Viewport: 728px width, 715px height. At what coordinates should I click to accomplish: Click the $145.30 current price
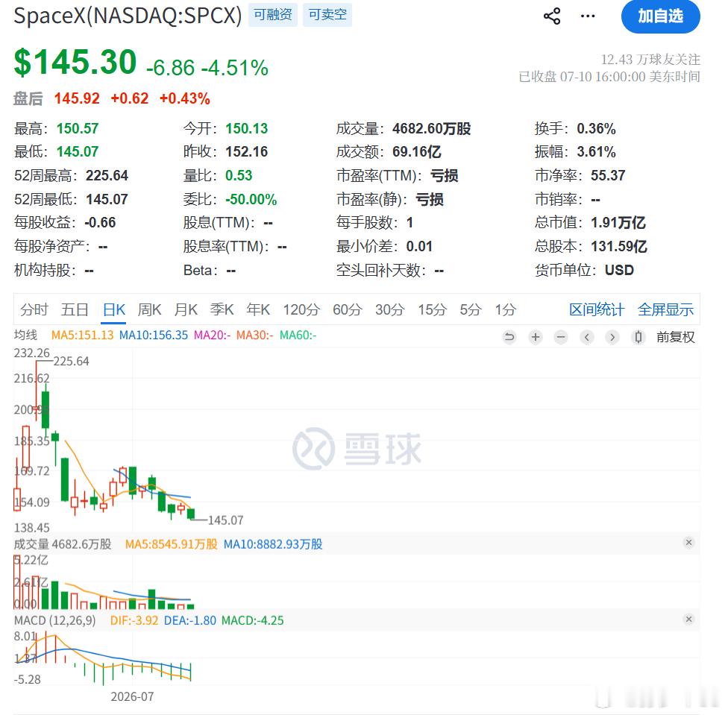pos(75,62)
